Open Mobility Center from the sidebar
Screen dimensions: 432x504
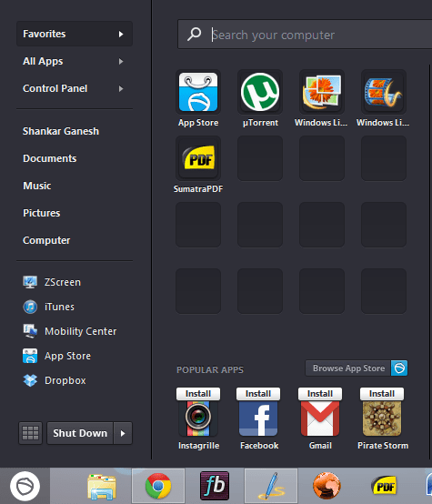(x=70, y=331)
